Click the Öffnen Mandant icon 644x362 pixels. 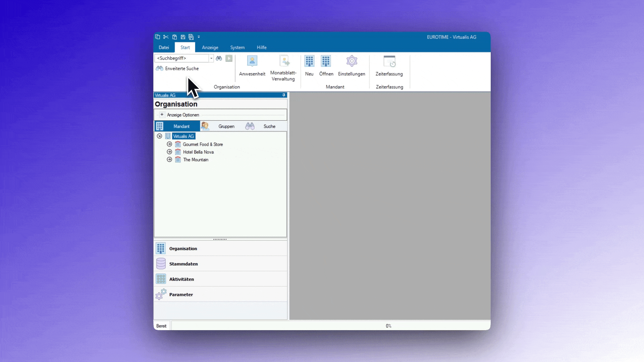(x=326, y=66)
